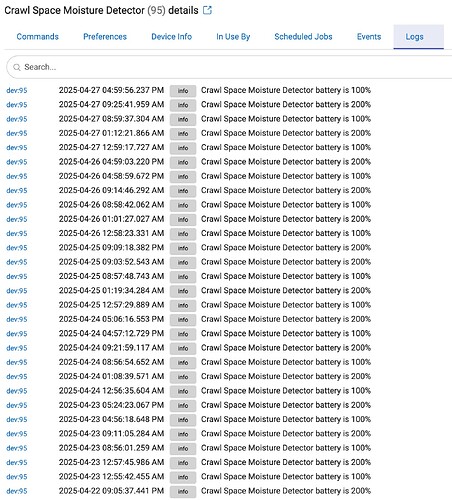Select timestamp 2025-04-25 12:57:29.889 AM
Screen dimensions: 452x500
(x=111, y=305)
